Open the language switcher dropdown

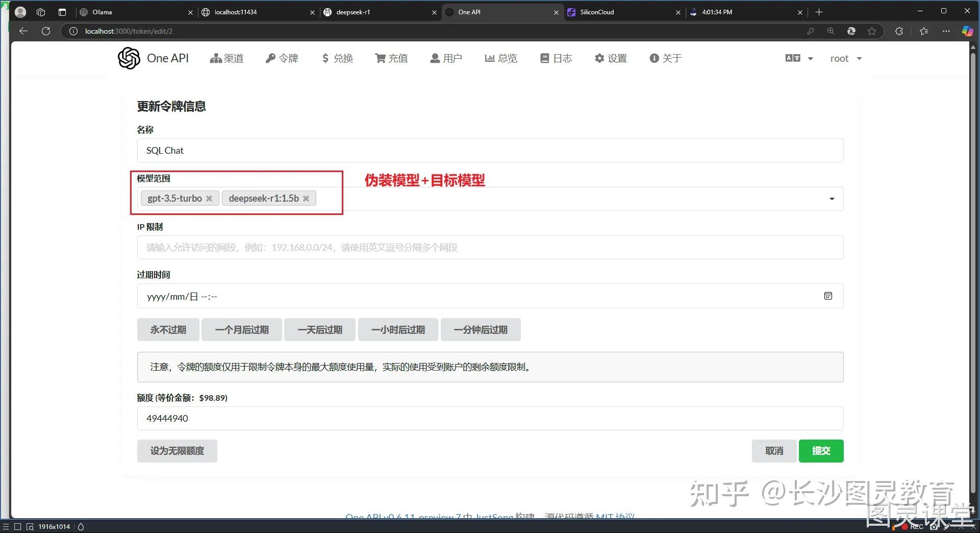pyautogui.click(x=798, y=58)
